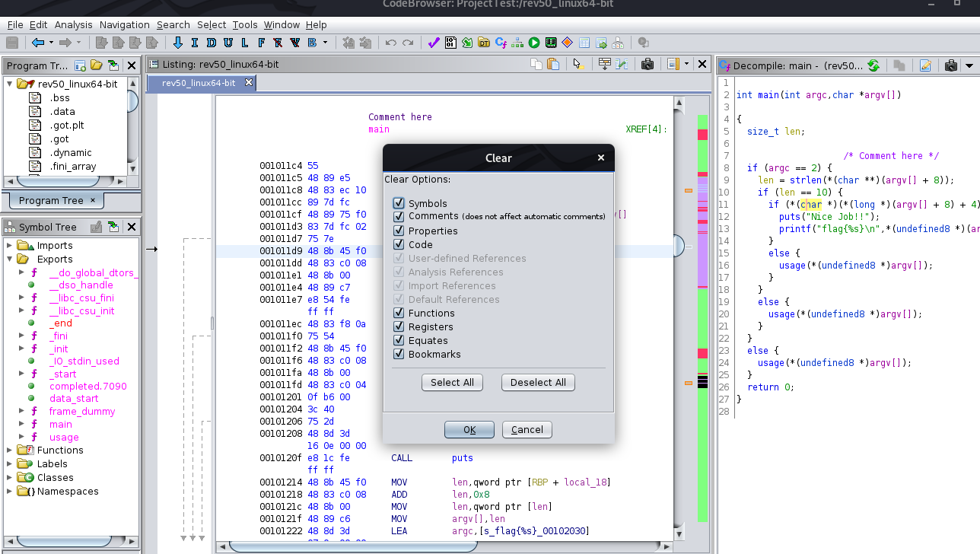Click the blue down-arrow navigation icon
Viewport: 980px width, 554px height.
(178, 43)
